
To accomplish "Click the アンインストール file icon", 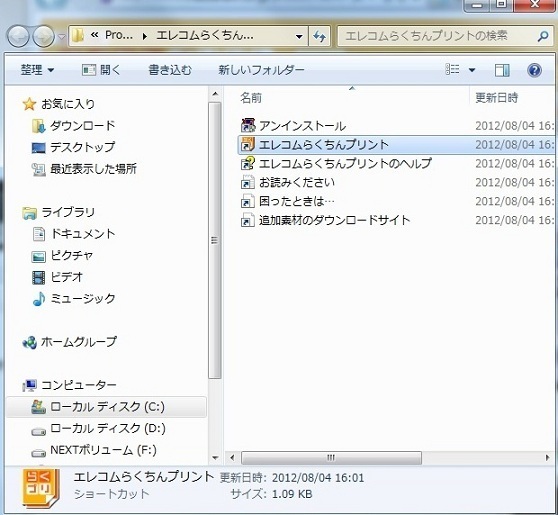I will tap(248, 125).
